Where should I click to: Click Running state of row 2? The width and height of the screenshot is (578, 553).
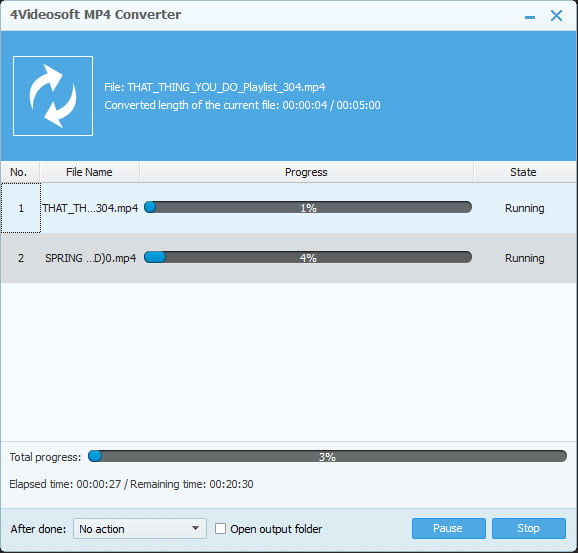coord(525,258)
